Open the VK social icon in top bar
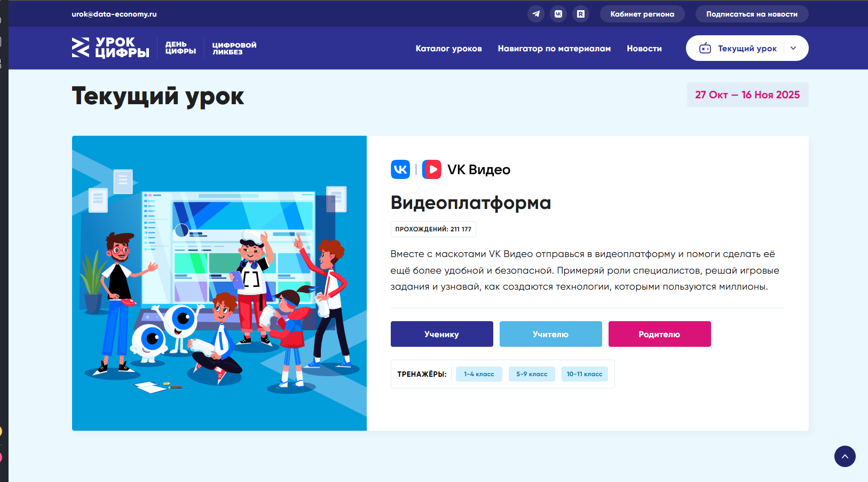The width and height of the screenshot is (868, 482). pos(558,14)
